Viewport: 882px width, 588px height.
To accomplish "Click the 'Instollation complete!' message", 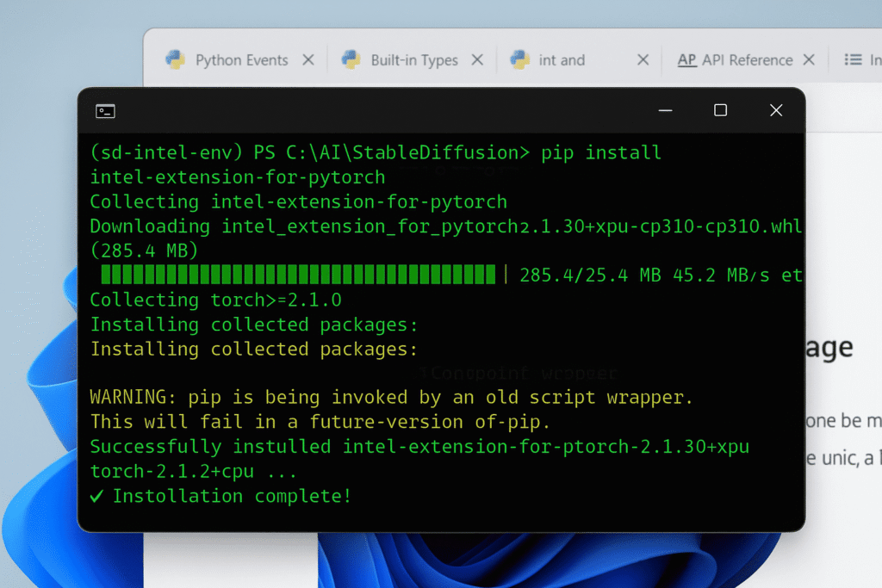I will 232,496.
